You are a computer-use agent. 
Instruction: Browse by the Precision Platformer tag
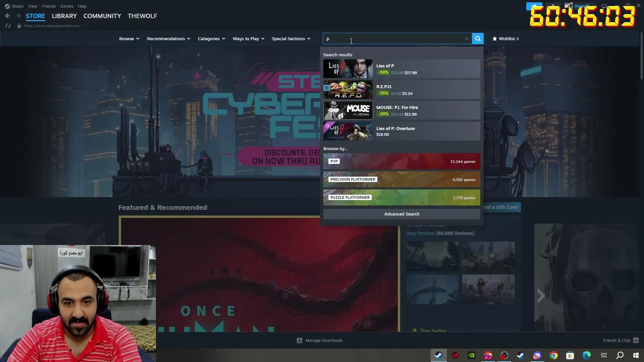(401, 179)
